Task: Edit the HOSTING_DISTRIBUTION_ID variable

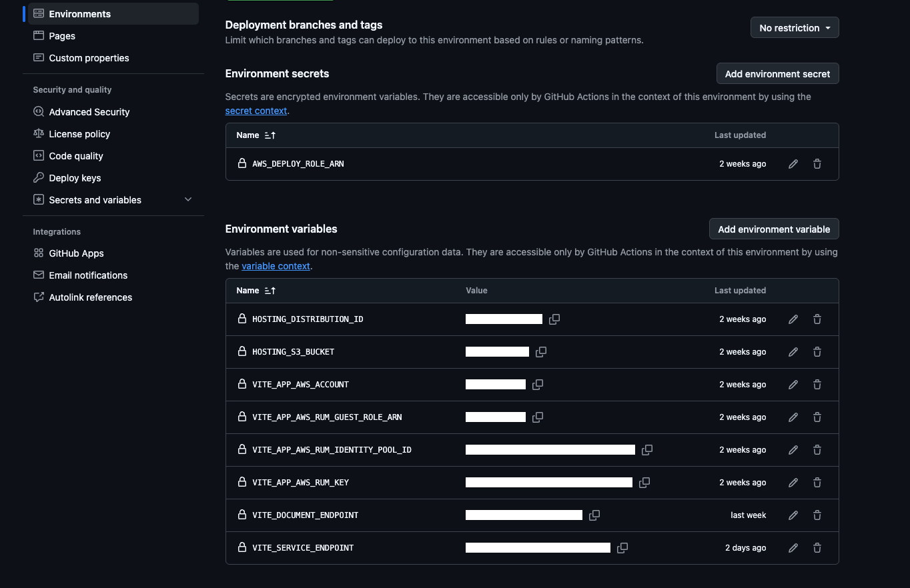Action: tap(793, 319)
